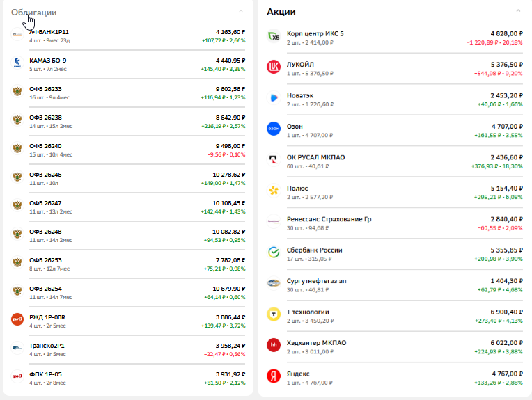Collapse the Акции section chevron
The image size is (532, 400).
(x=518, y=11)
